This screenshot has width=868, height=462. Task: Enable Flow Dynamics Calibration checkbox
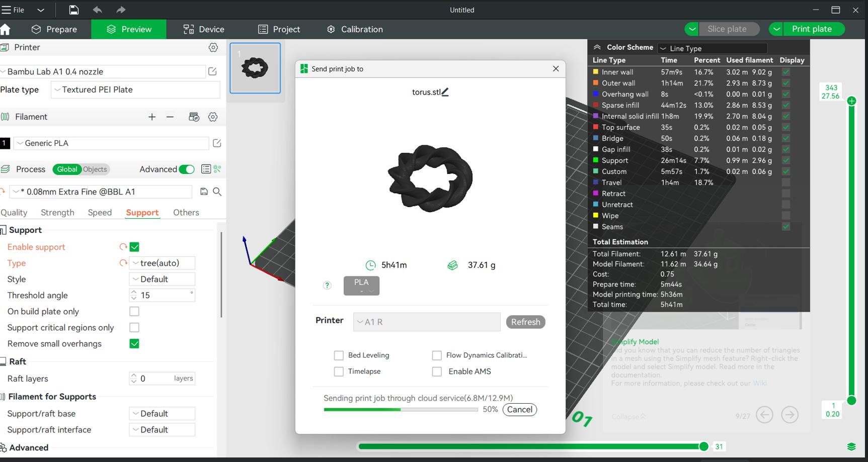437,355
